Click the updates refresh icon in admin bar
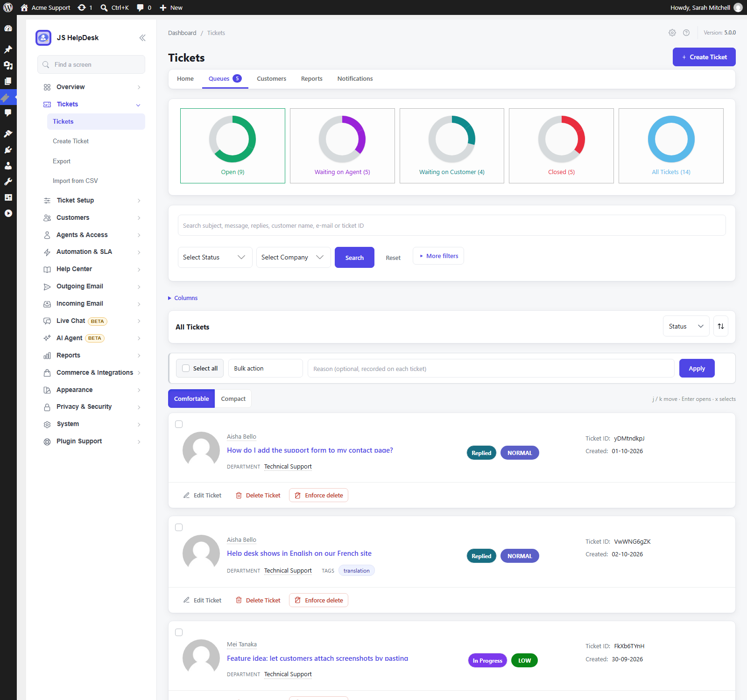Screen dimensions: 747x700 click(82, 7)
